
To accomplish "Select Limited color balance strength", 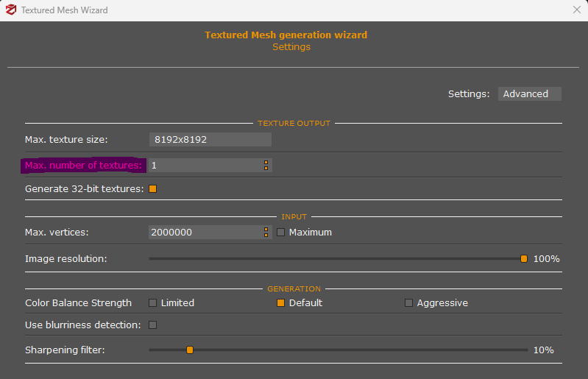I will [x=153, y=303].
